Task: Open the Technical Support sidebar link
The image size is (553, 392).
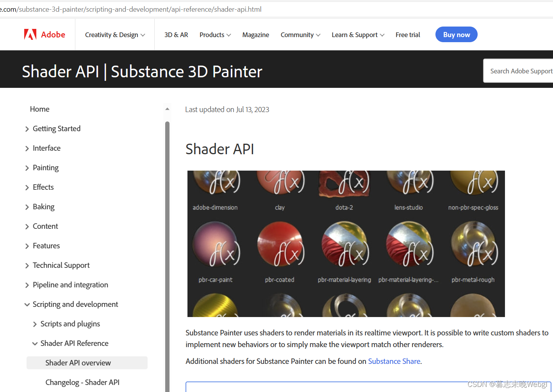Action: 61,265
